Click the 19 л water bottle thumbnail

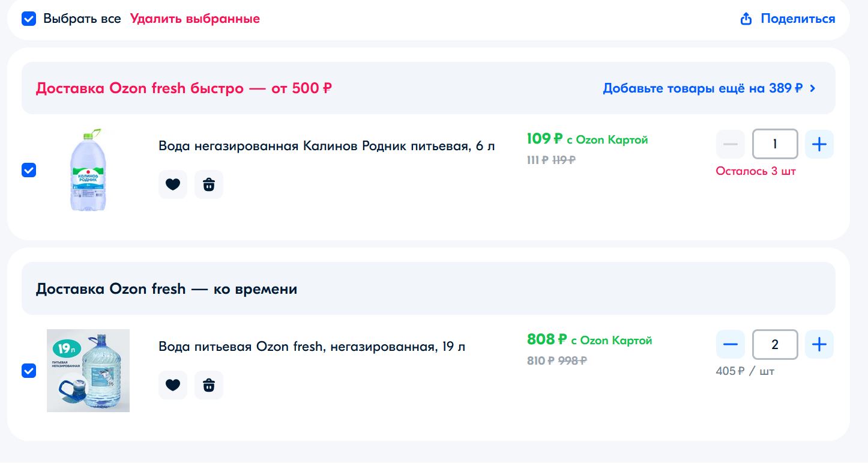[88, 370]
